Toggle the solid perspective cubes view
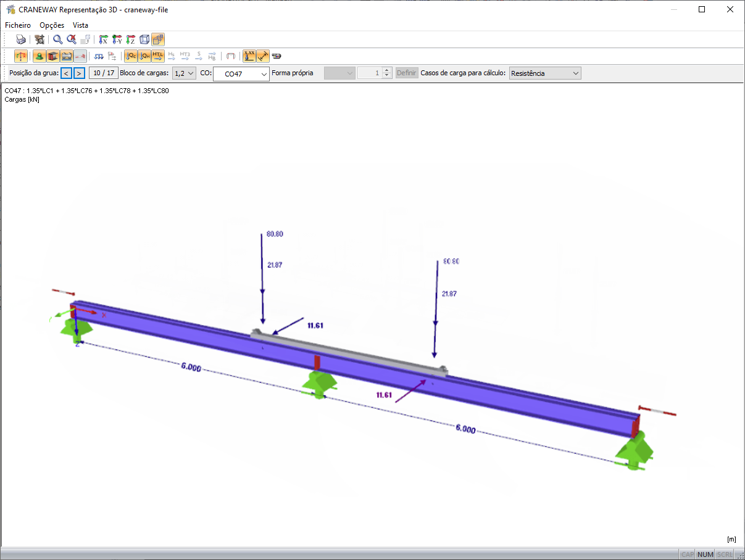The image size is (745, 560). [x=158, y=39]
